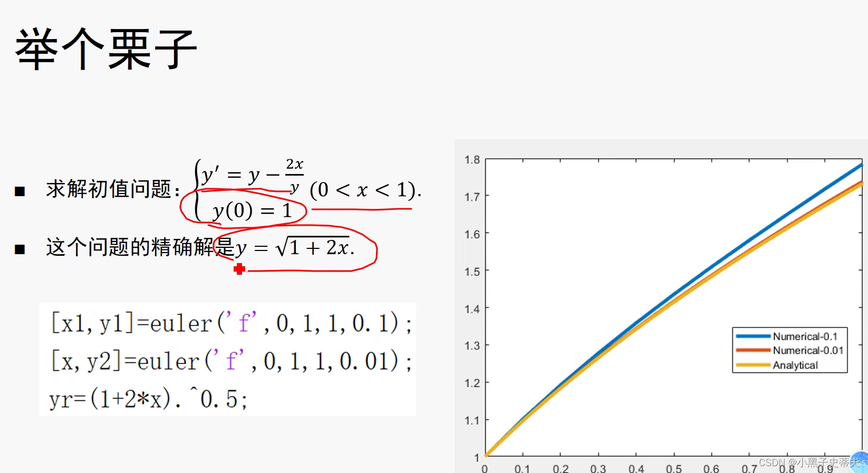This screenshot has width=868, height=473.
Task: Click legend entry Numerical-0.1
Action: point(805,336)
